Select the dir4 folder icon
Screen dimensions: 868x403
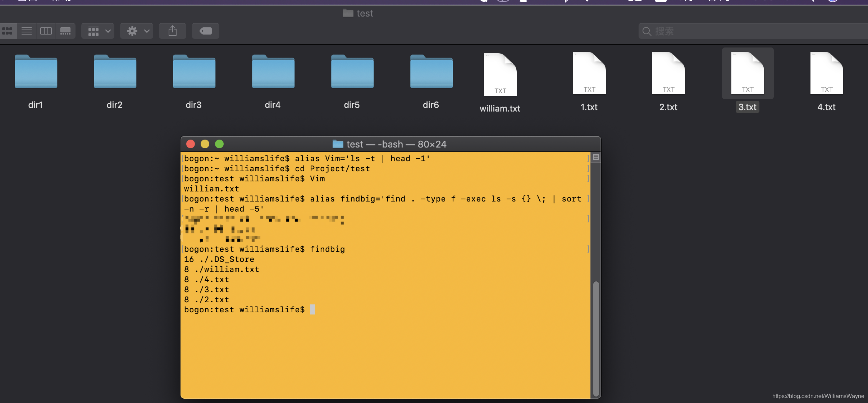click(273, 72)
